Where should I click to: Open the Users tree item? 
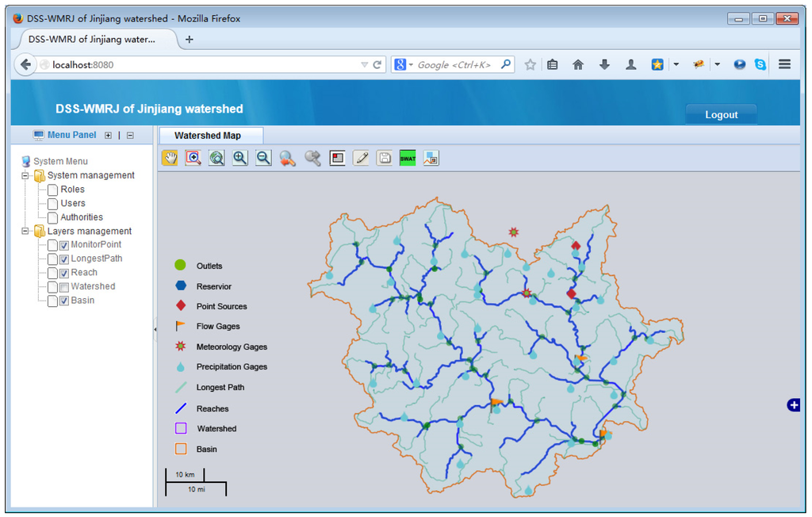coord(73,203)
